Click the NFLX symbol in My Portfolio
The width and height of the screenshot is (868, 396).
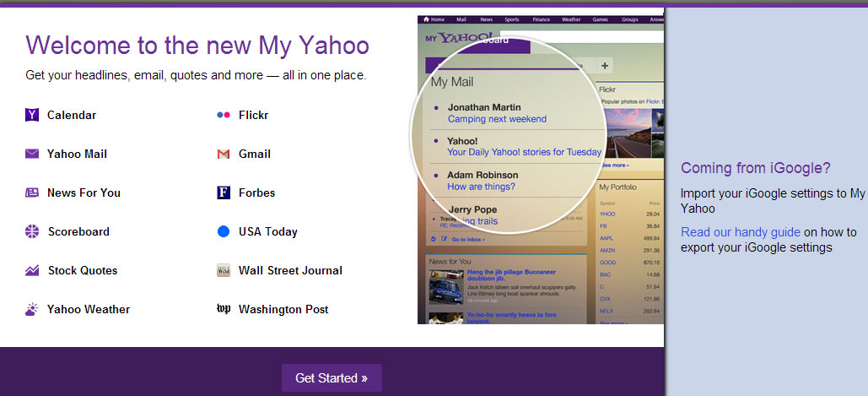[x=607, y=312]
